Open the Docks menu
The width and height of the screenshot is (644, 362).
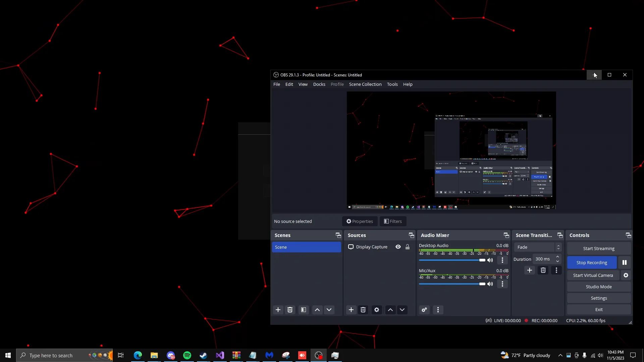(x=319, y=84)
